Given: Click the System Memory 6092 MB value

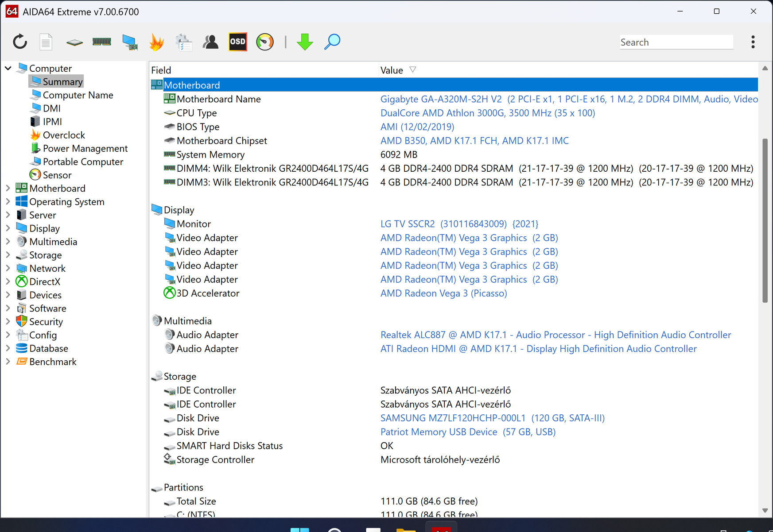Looking at the screenshot, I should (x=399, y=154).
